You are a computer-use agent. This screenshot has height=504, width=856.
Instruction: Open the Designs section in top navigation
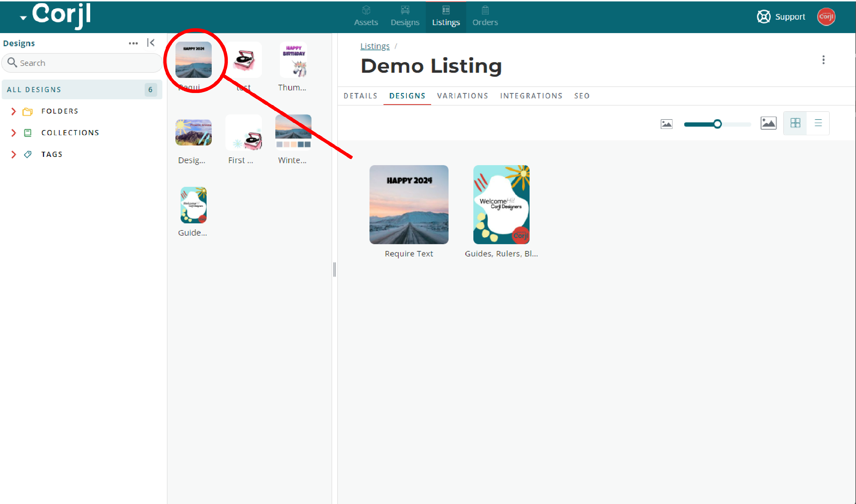[405, 16]
